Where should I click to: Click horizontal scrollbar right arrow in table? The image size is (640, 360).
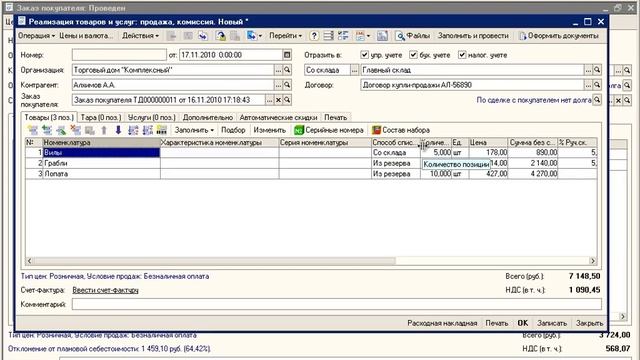[593, 261]
